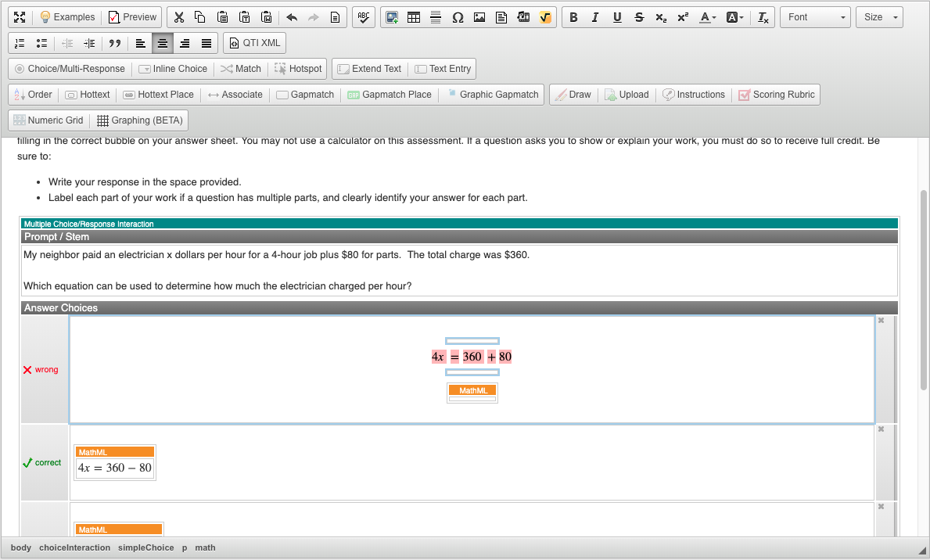The width and height of the screenshot is (930, 560).
Task: Insert an Inline Choice interaction
Action: [x=173, y=69]
